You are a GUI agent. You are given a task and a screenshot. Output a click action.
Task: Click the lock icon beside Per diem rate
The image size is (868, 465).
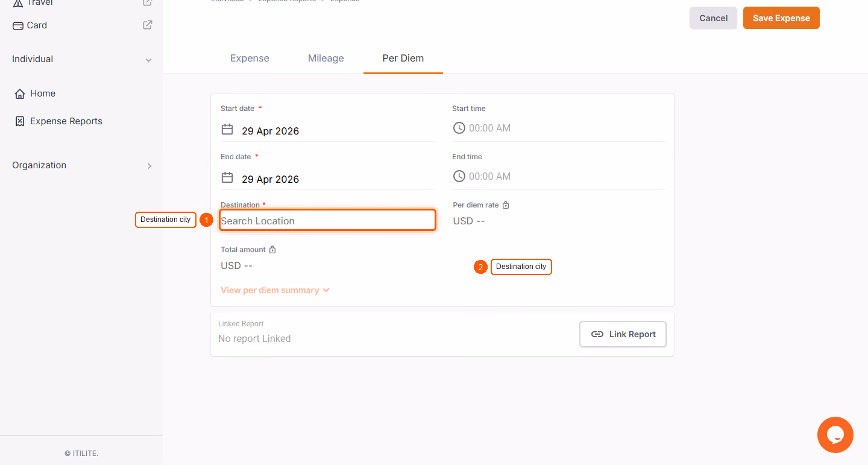(x=506, y=205)
